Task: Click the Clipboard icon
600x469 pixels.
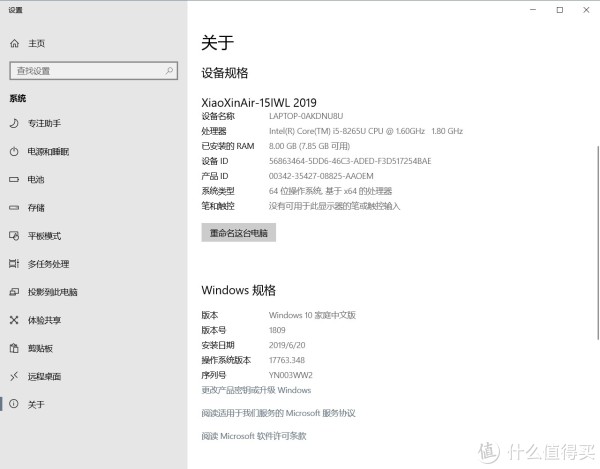Action: [14, 348]
